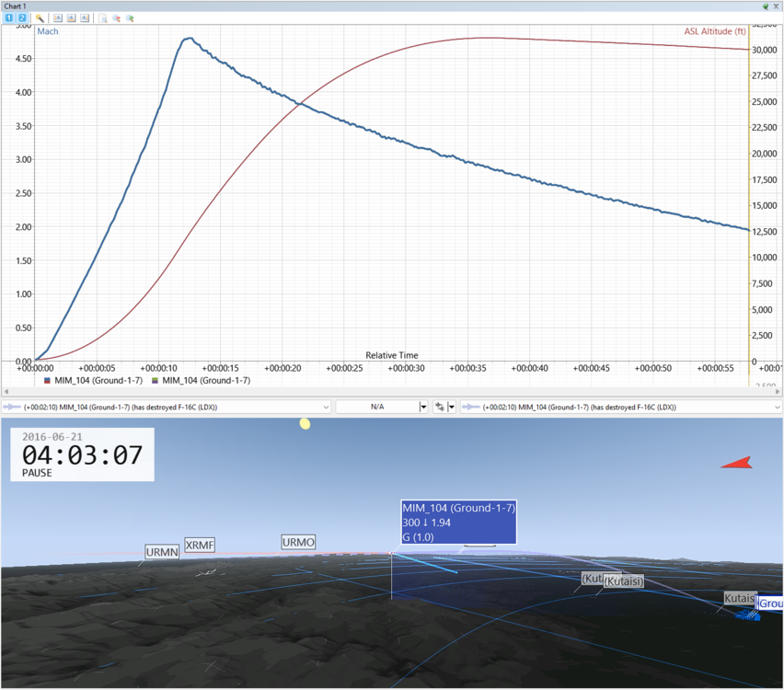Select the URMO airfield label

[298, 543]
